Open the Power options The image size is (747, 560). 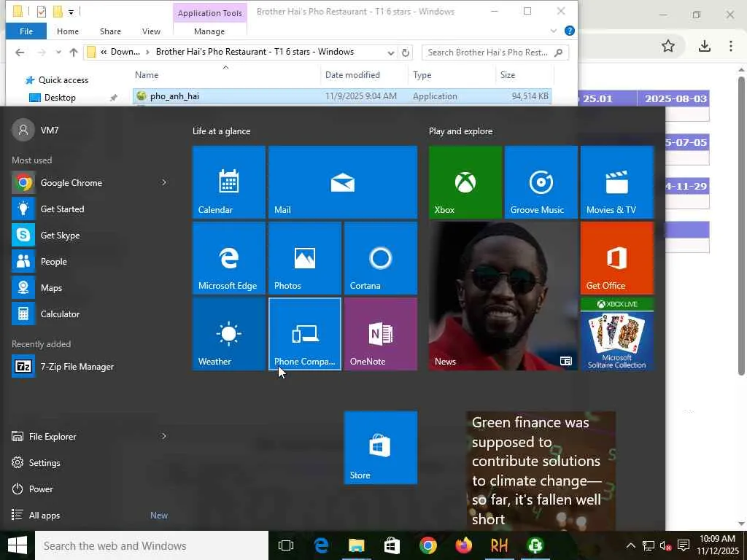point(41,489)
